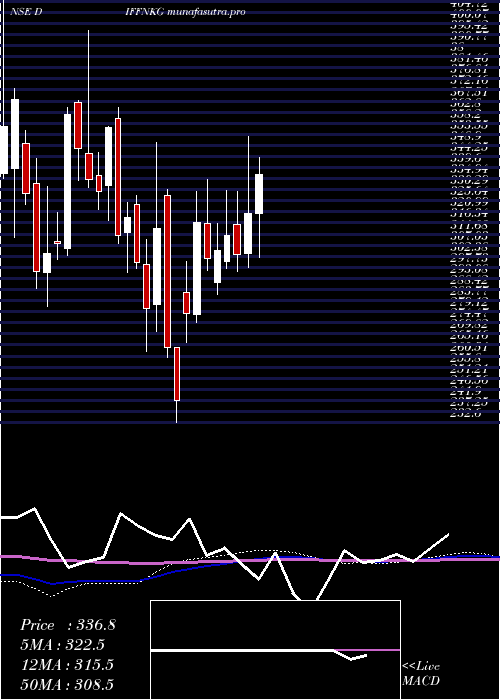The height and width of the screenshot is (700, 500).
Task: Select the 50MA : 308.5 value
Action: tap(67, 684)
